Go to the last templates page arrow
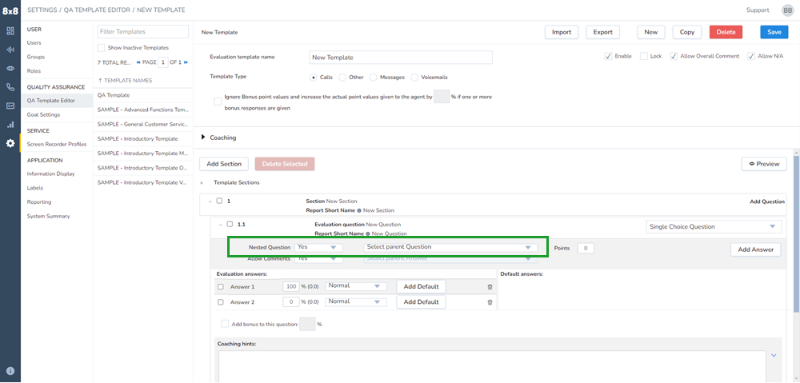 coord(186,62)
